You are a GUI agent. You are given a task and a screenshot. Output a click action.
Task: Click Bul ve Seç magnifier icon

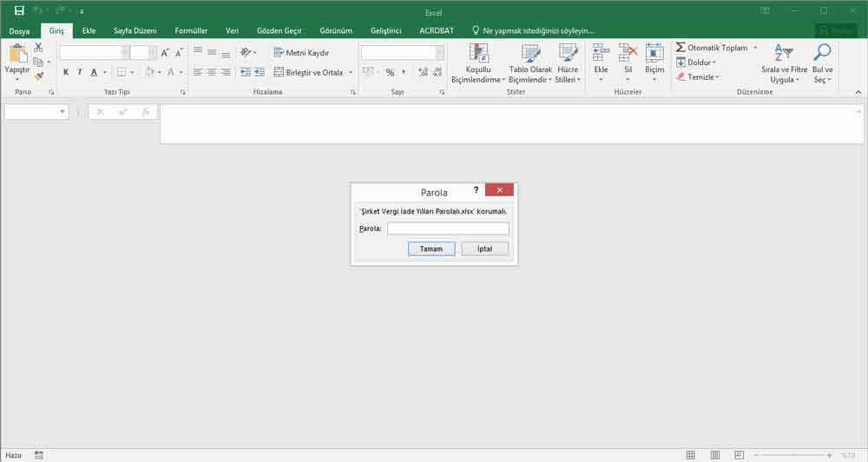(x=822, y=53)
